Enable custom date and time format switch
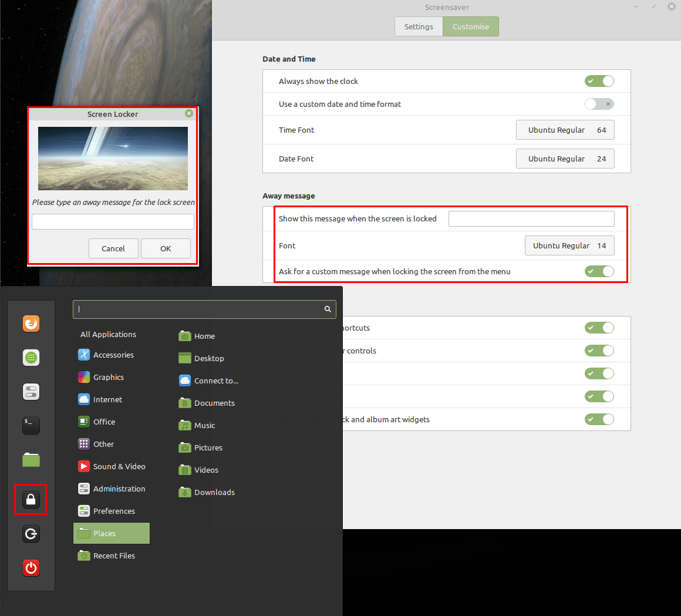681x616 pixels. click(599, 104)
